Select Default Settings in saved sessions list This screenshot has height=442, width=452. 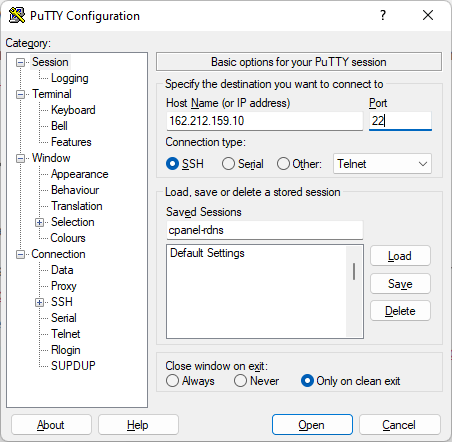(x=207, y=253)
